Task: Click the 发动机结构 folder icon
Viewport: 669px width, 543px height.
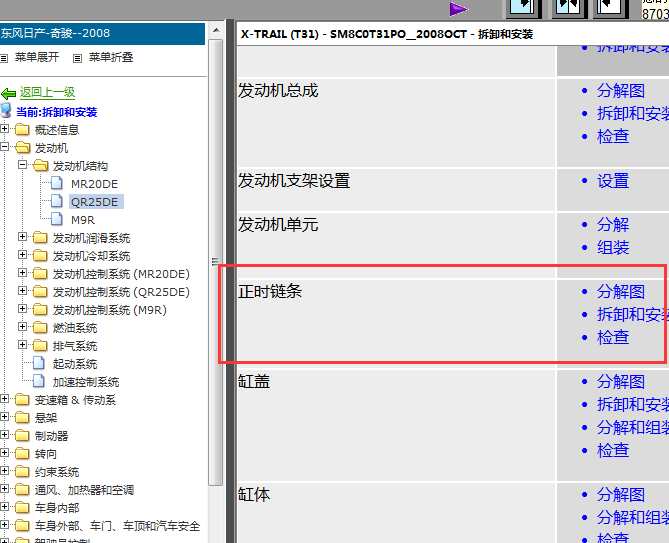Action: (x=41, y=166)
